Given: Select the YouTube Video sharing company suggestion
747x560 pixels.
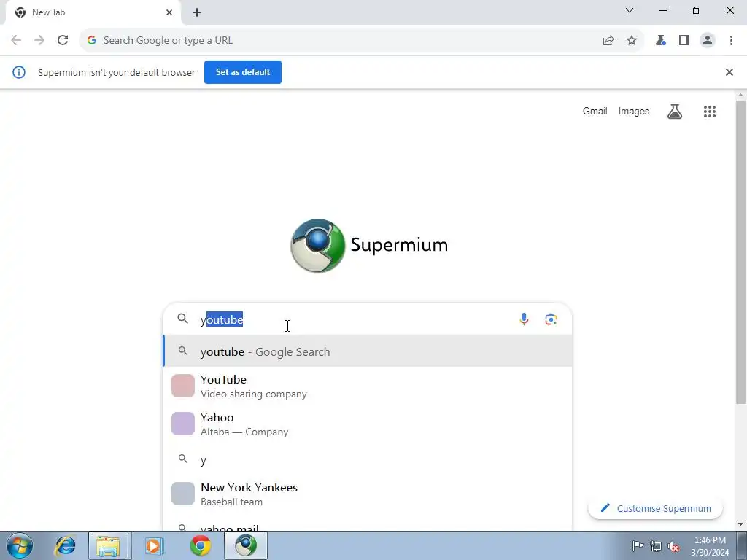Looking at the screenshot, I should tap(368, 386).
